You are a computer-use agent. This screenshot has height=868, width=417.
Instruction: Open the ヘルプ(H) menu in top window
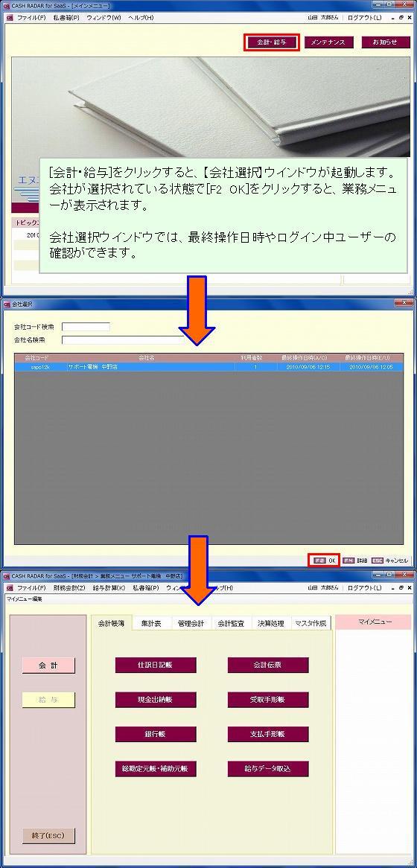tap(141, 18)
